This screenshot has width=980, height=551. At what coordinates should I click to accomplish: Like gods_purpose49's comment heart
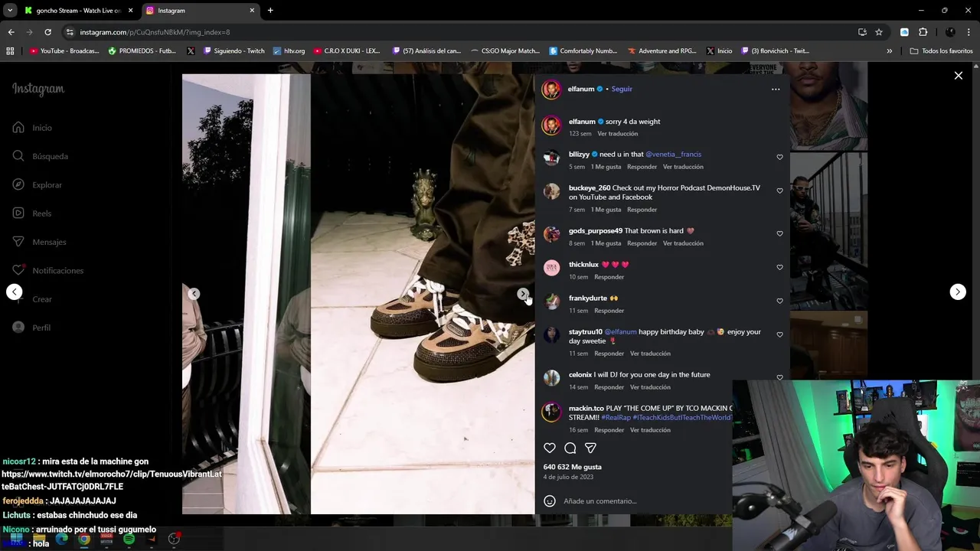coord(779,233)
